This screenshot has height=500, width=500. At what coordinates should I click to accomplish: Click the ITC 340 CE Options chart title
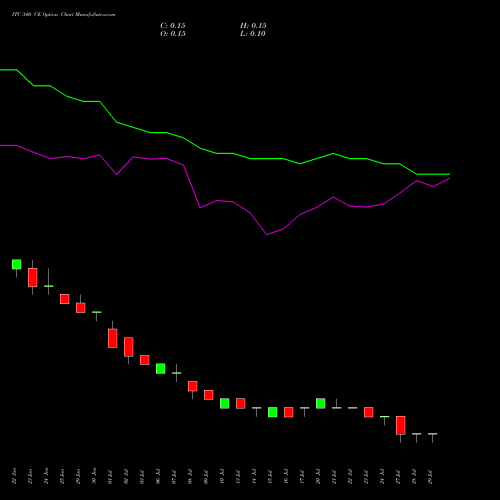pos(63,15)
